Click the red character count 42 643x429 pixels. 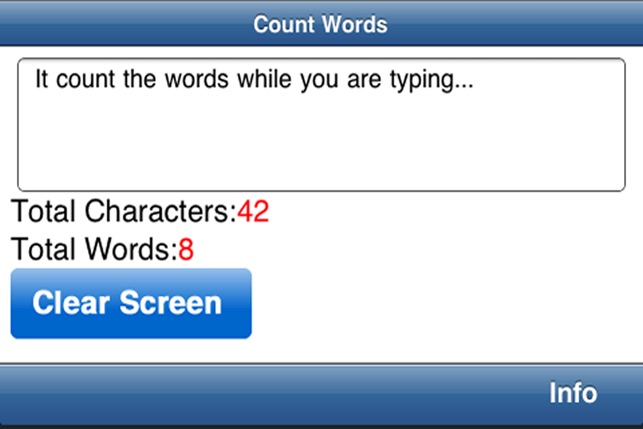tap(253, 211)
